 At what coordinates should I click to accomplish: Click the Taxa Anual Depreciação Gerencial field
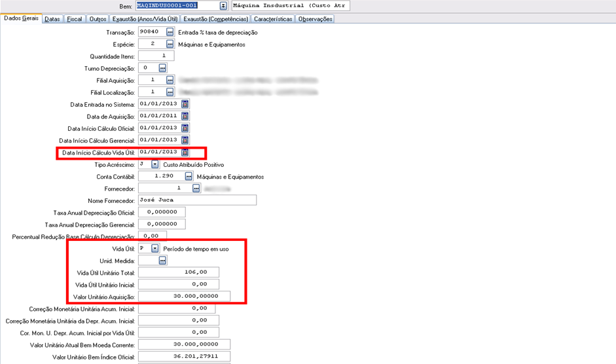(x=162, y=225)
